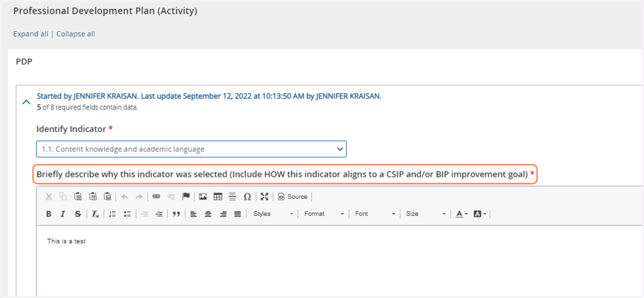Screen dimensions: 644x298
Task: Click into the text area containing 'This is a test'
Action: pyautogui.click(x=339, y=260)
